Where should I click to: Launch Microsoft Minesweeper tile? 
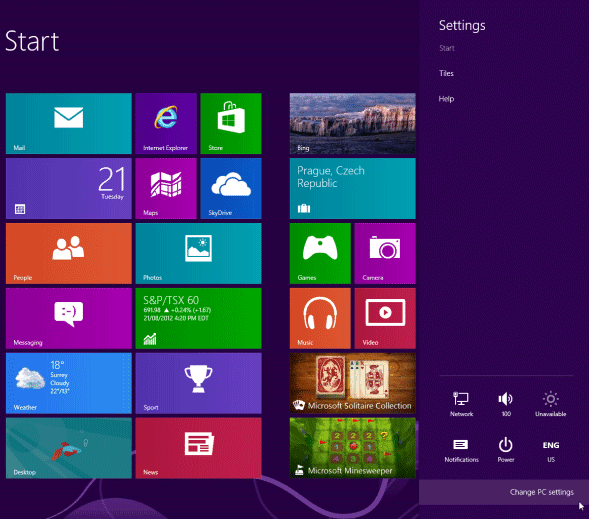point(353,448)
